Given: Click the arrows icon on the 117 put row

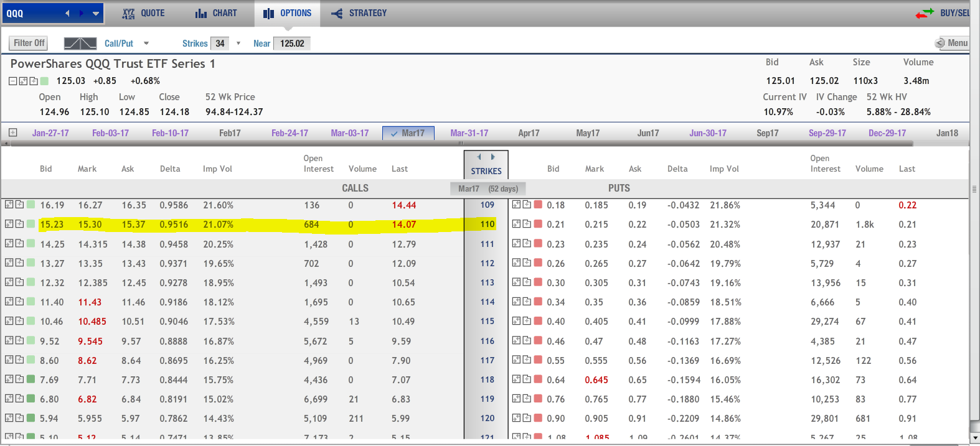Looking at the screenshot, I should tap(516, 360).
